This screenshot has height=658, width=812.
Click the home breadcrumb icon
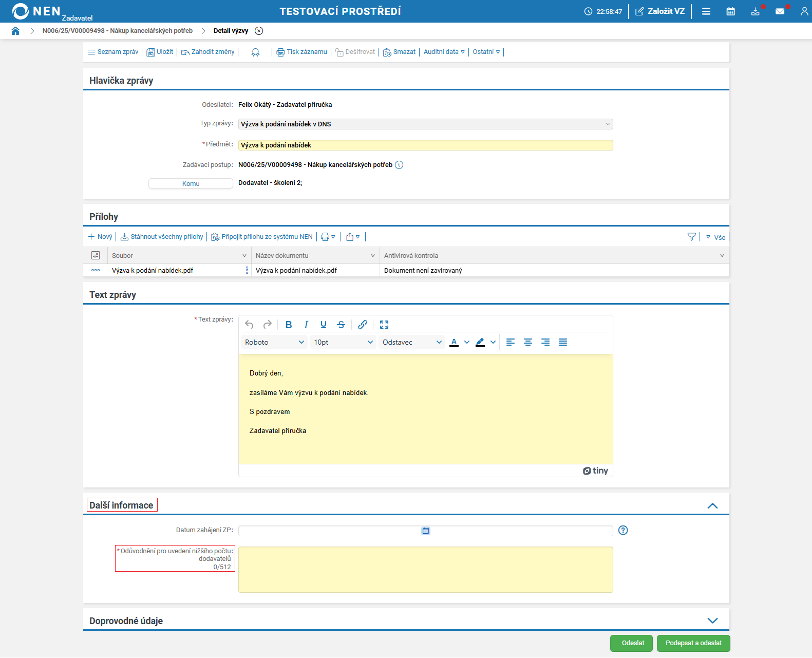coord(15,31)
